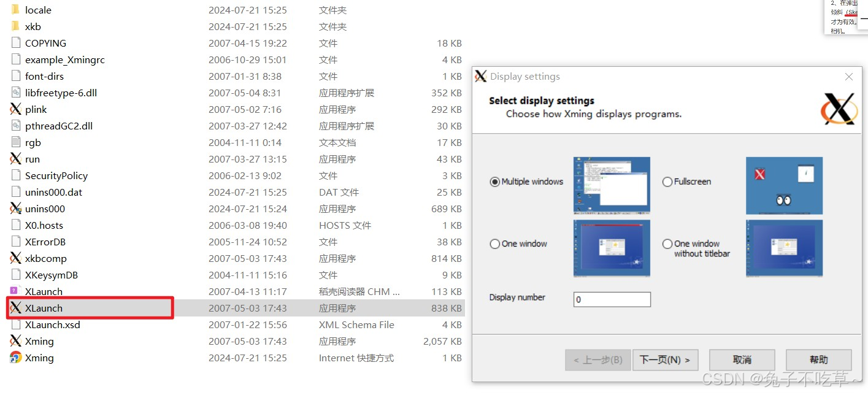Viewport: 868px width, 395px height.
Task: Click the example_Xmingrc file icon
Action: [x=15, y=59]
